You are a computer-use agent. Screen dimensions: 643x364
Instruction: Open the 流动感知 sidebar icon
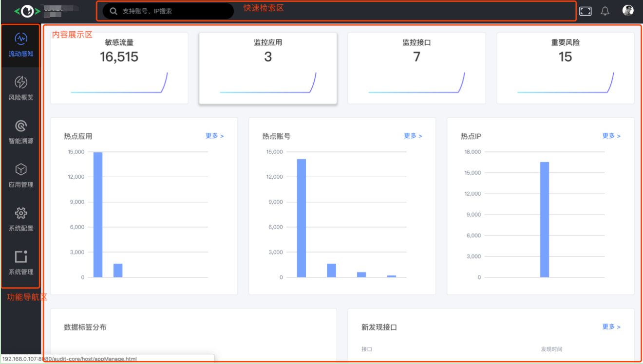(21, 38)
